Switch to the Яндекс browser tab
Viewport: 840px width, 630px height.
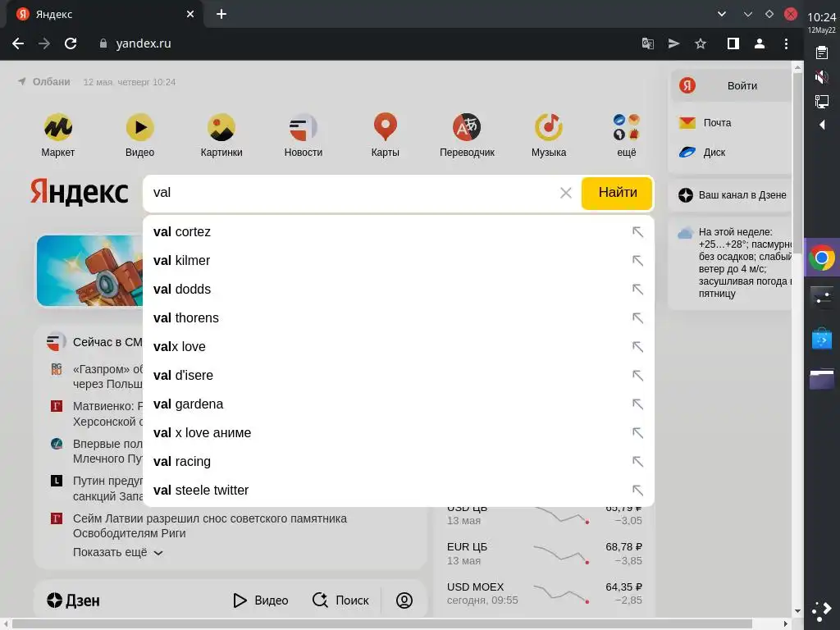[x=104, y=15]
